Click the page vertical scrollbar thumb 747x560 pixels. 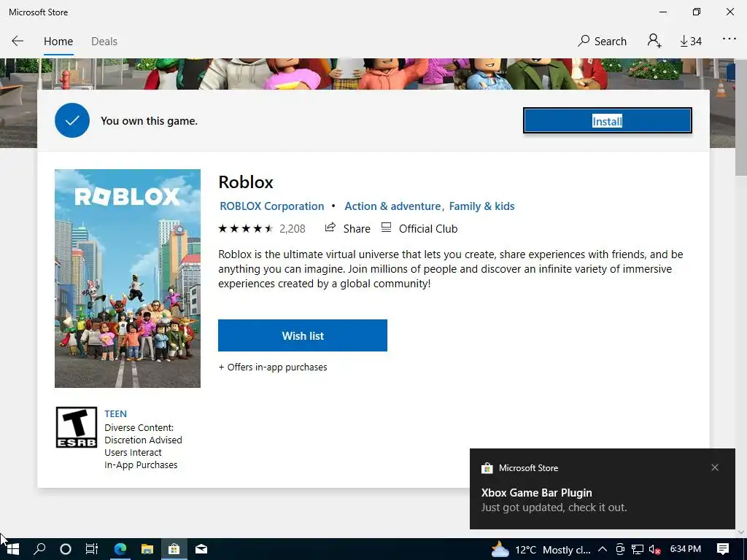(741, 117)
